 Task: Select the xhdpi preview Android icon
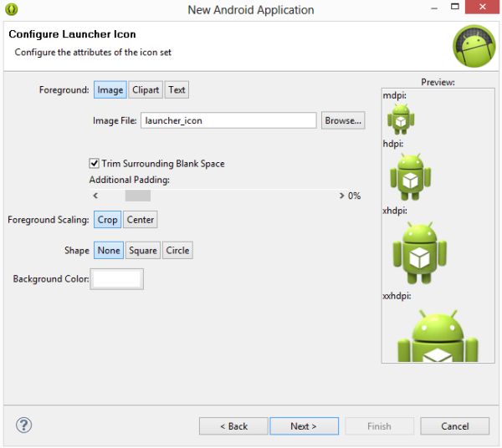pyautogui.click(x=419, y=252)
